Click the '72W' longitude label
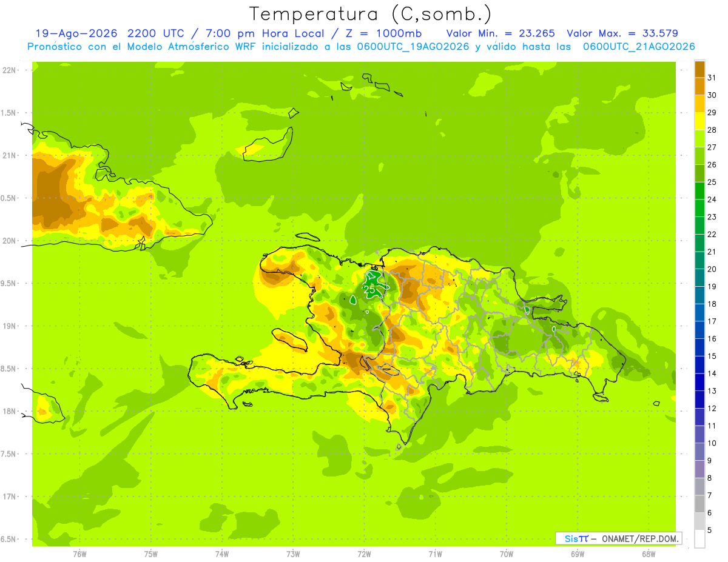Viewport: 728px width, 562px height. pos(364,554)
